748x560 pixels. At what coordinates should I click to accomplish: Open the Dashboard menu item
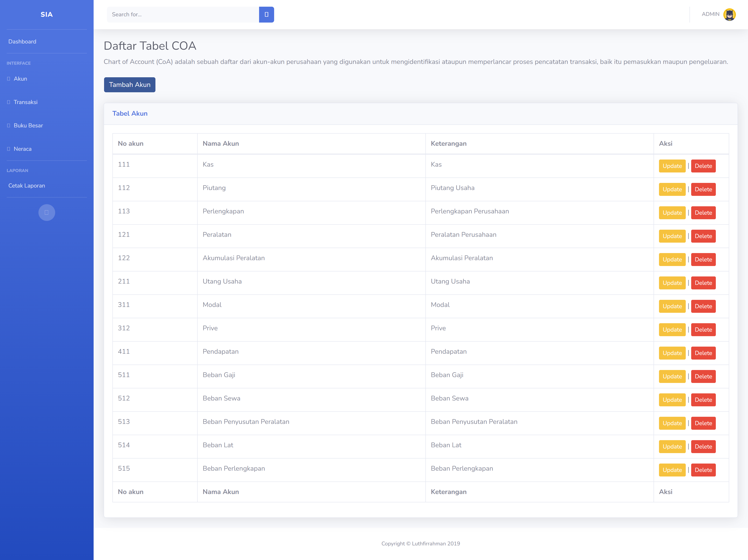coord(22,42)
